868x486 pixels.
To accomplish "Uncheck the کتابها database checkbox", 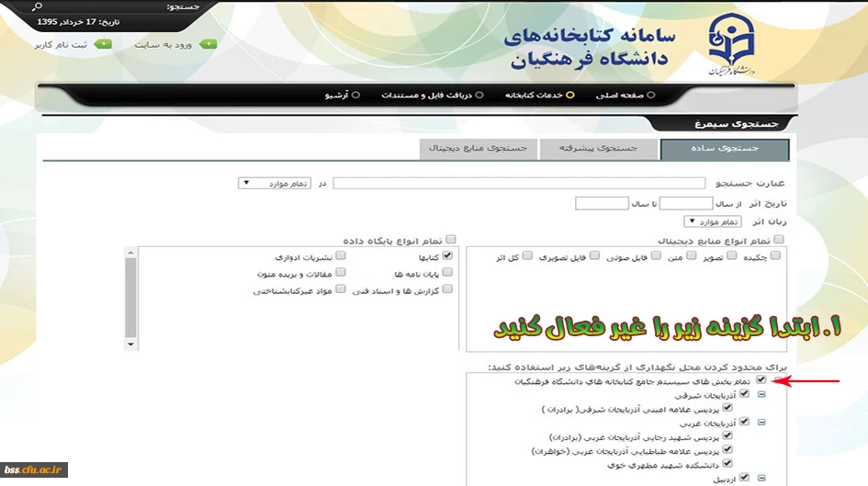I will (x=447, y=256).
